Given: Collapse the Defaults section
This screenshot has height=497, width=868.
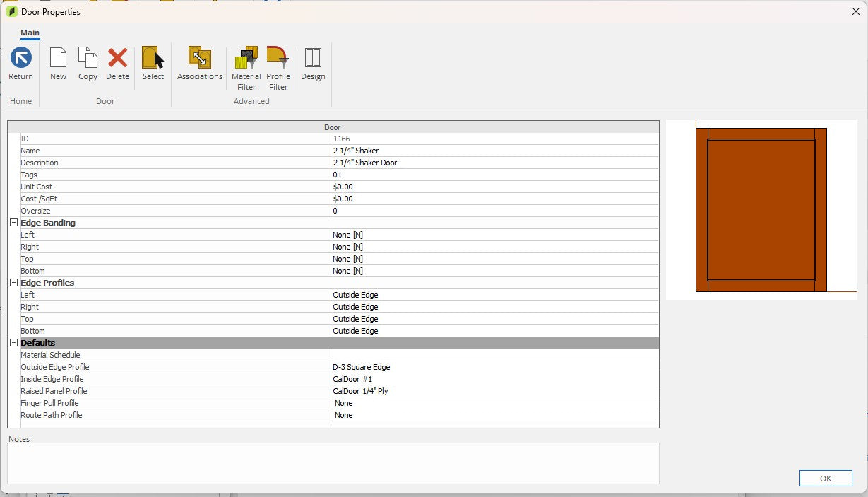Looking at the screenshot, I should coord(13,343).
